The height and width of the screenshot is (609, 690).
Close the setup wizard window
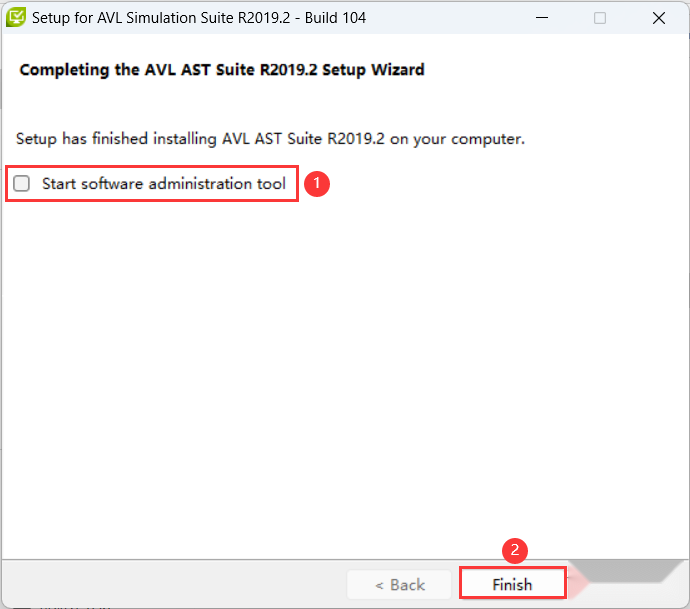point(659,18)
